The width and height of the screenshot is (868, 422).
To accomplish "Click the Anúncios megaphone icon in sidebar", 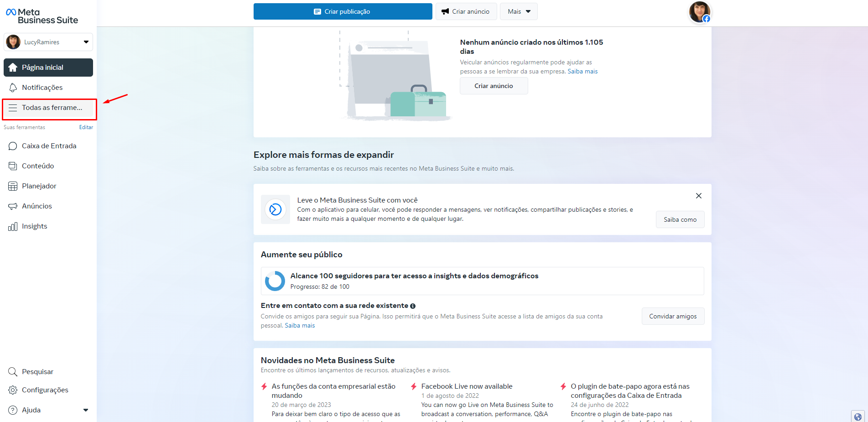I will pos(13,206).
